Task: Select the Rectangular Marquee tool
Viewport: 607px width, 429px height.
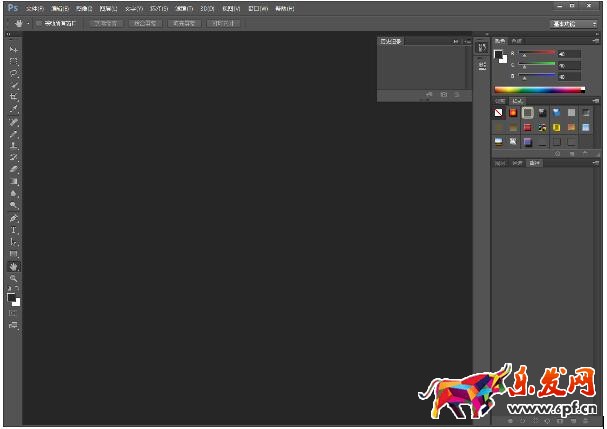Action: point(14,61)
